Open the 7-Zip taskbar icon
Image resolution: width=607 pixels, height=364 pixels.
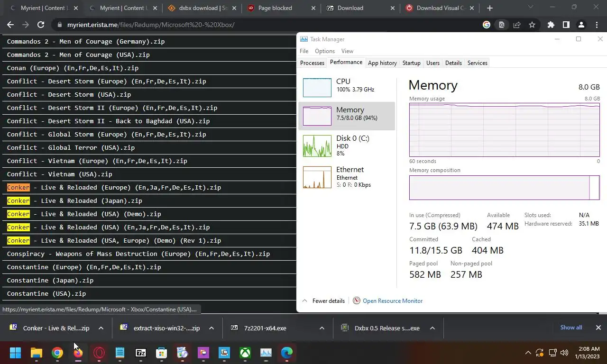pos(141,353)
